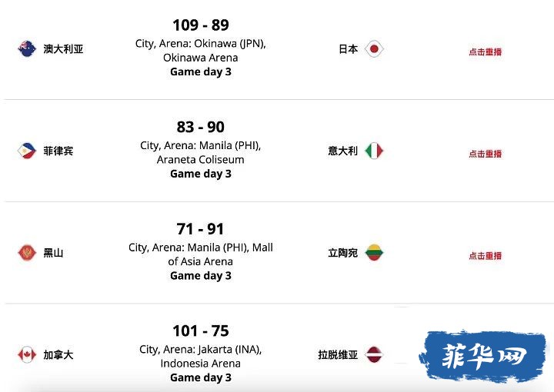Click the Lithuania flag icon
554x392 pixels.
[374, 253]
